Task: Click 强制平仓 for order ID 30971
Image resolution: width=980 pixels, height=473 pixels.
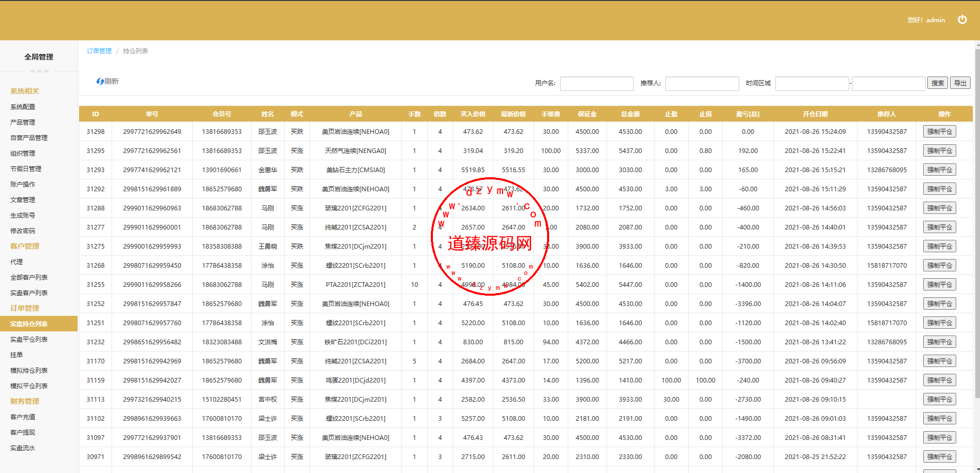Action: click(x=939, y=457)
